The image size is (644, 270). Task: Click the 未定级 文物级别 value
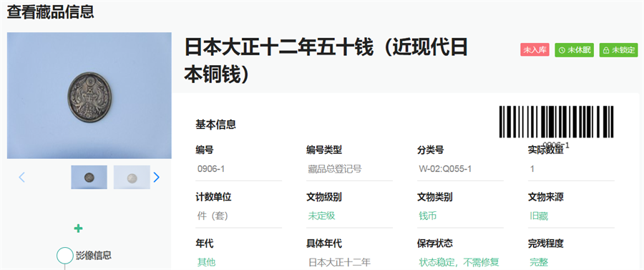pyautogui.click(x=321, y=216)
